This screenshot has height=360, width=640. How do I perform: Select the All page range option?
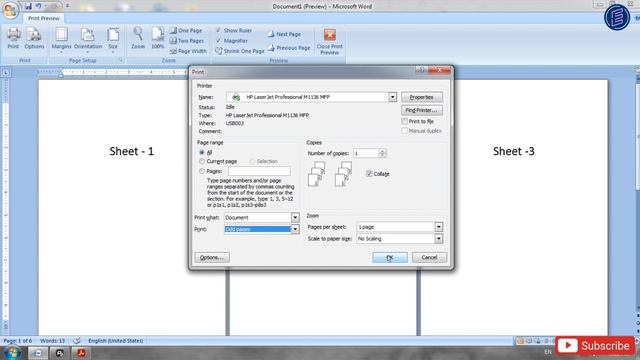202,152
